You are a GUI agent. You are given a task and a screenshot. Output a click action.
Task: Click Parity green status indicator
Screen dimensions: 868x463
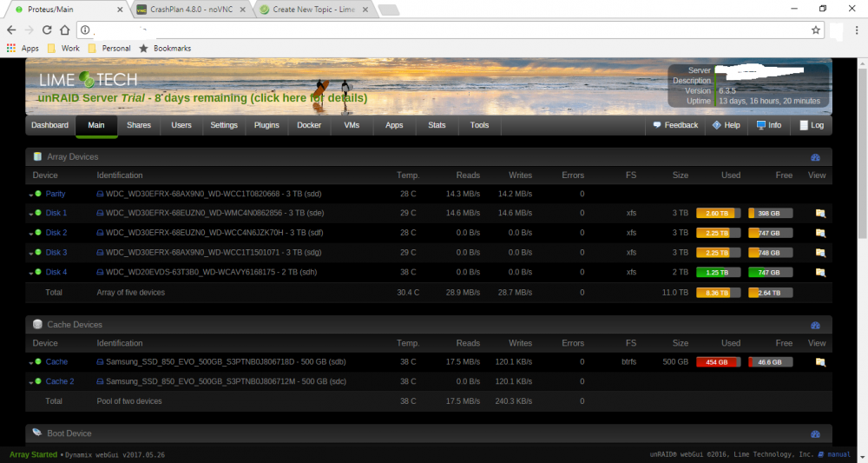38,194
